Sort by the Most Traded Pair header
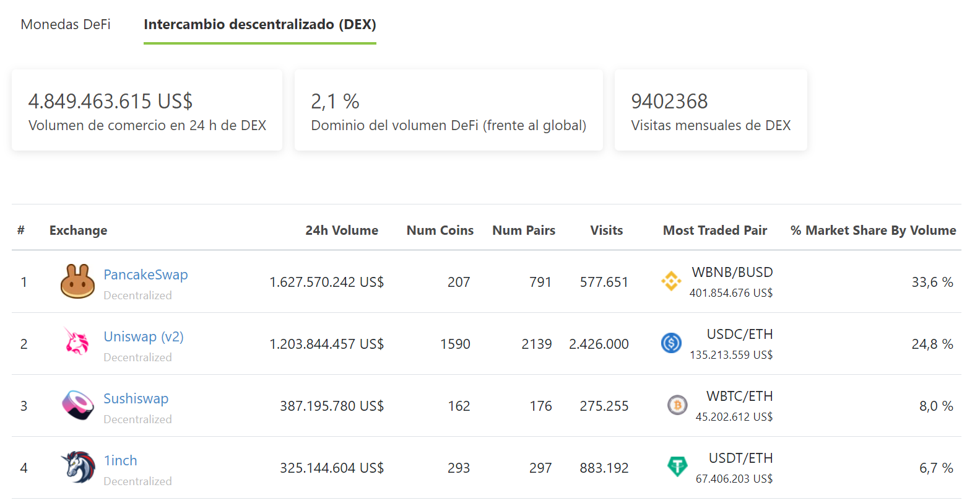The image size is (980, 500). [x=715, y=230]
